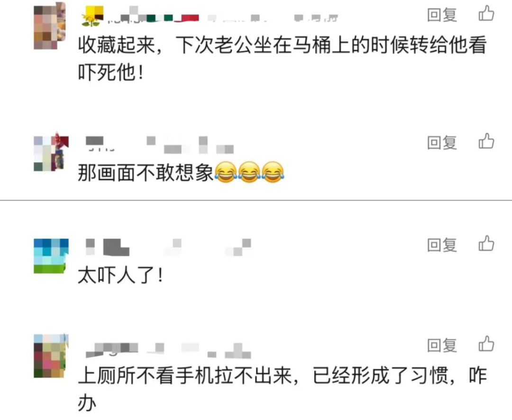The height and width of the screenshot is (420, 512).
Task: Like the comment about 上厕所不看手机
Action: [486, 344]
